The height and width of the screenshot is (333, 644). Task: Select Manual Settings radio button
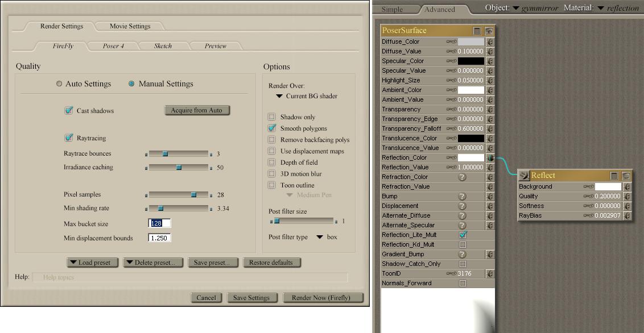tap(131, 84)
